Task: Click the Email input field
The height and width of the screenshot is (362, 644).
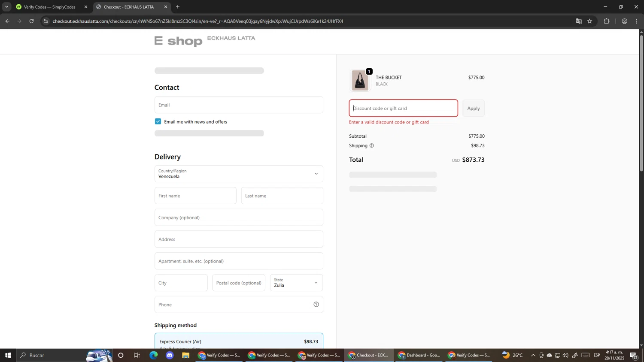Action: [x=239, y=105]
